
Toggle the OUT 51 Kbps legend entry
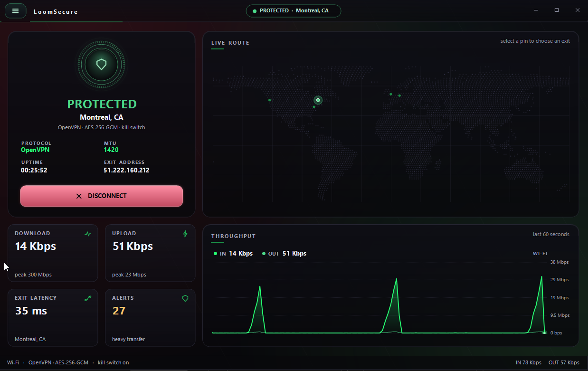pos(284,254)
